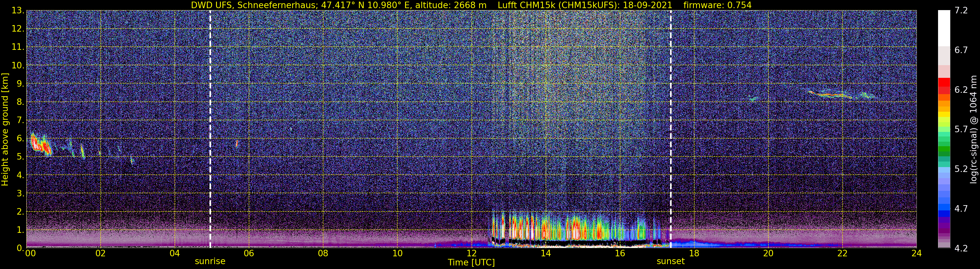Click the height axis tick label 1
This screenshot has height=269, width=980.
[20, 230]
